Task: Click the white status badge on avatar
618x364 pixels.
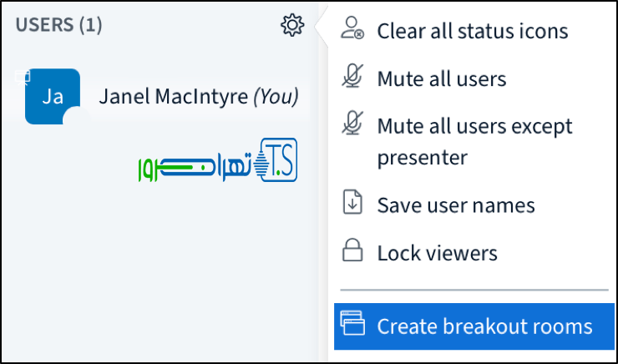Action: click(76, 117)
